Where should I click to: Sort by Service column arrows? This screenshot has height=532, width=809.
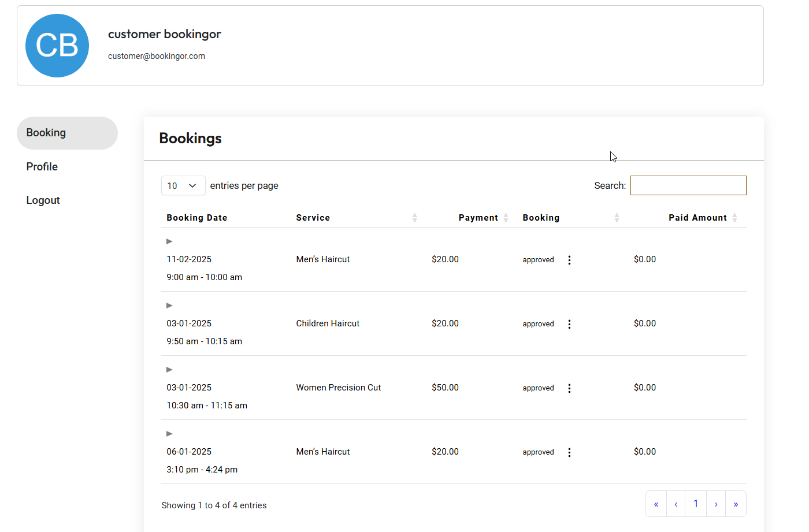coord(414,218)
